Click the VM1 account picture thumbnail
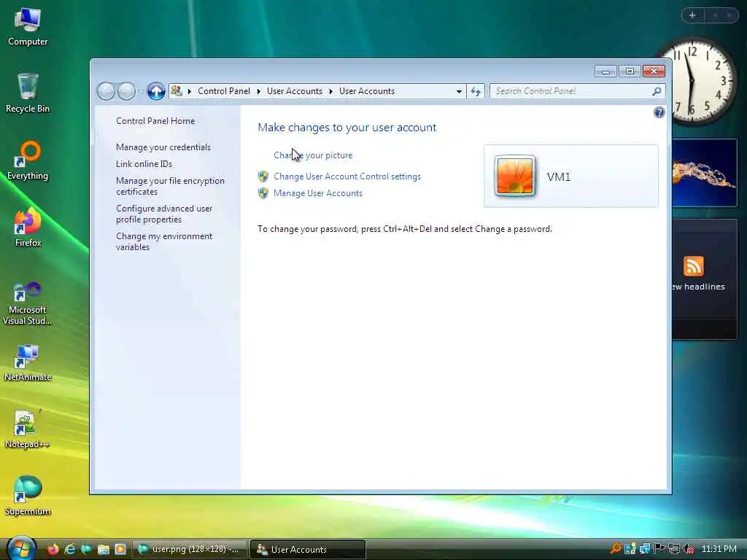The image size is (747, 560). (514, 176)
